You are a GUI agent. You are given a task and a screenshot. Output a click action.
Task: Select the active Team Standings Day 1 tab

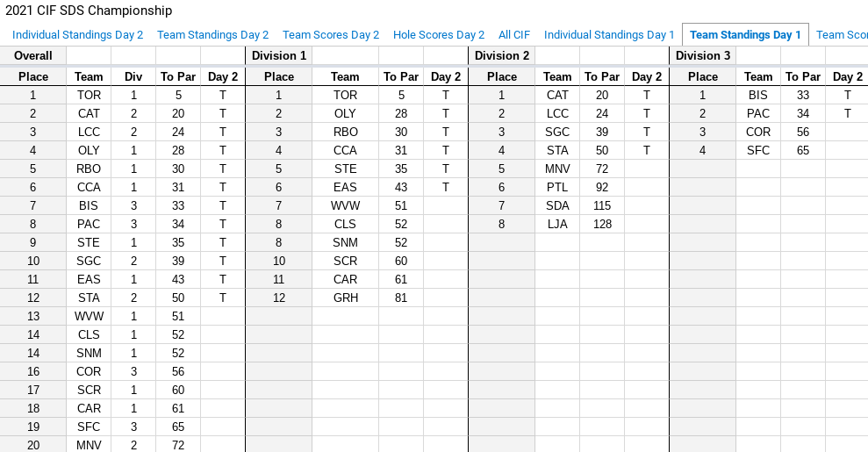pos(745,35)
